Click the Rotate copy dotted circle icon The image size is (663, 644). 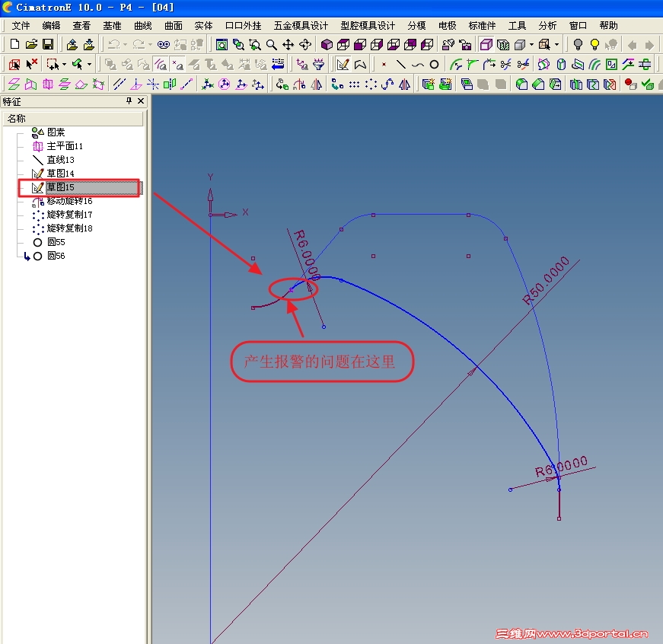[371, 84]
